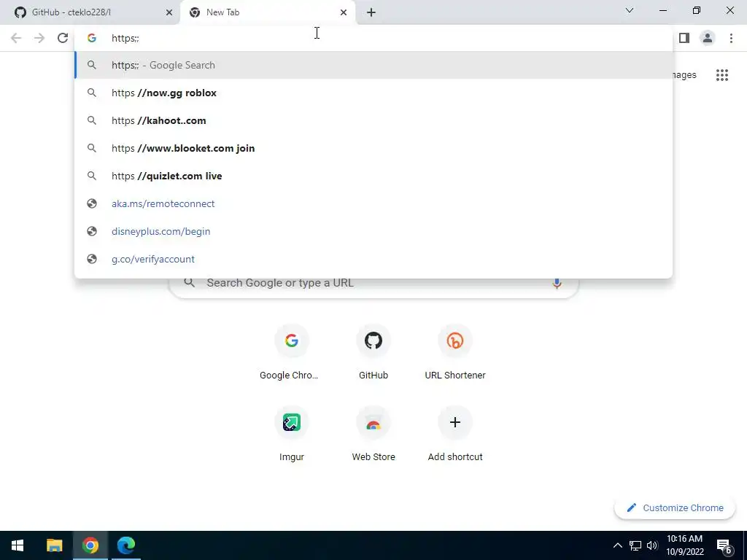Open the URL Shortener shortcut tile
The image size is (747, 560).
click(455, 353)
